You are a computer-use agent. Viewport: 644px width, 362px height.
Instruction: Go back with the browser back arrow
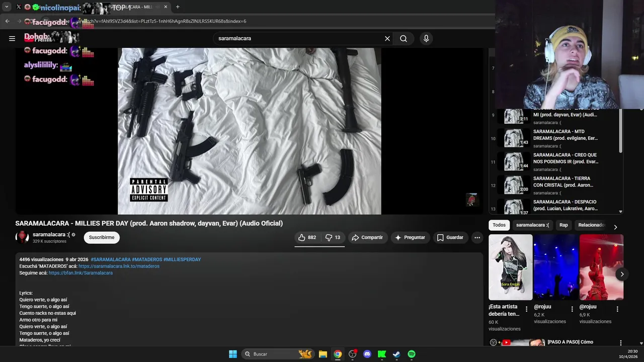point(7,21)
